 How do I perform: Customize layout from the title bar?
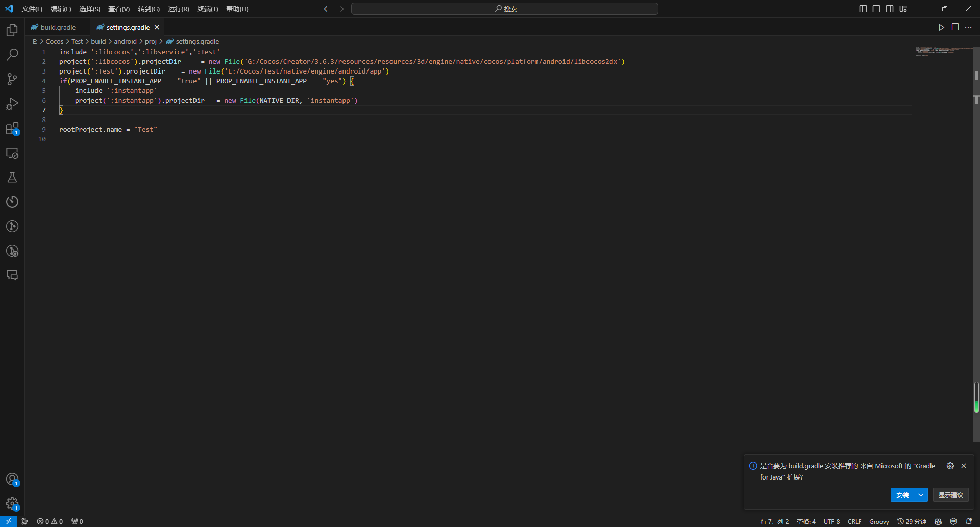tap(903, 9)
